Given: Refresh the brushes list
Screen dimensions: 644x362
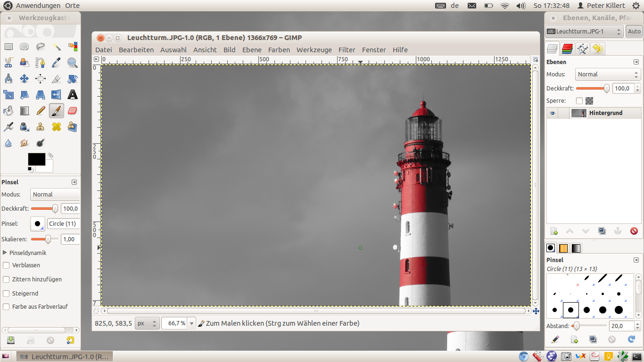Looking at the screenshot, I should click(632, 339).
